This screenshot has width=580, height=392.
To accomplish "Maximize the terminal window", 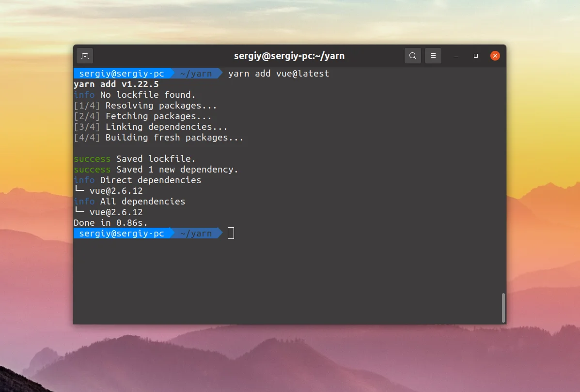I will pos(476,56).
